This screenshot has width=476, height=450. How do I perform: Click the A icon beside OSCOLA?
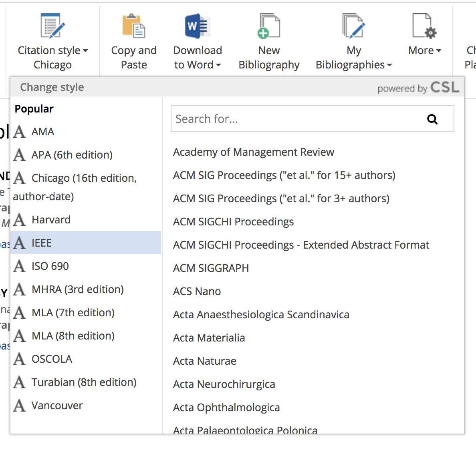point(19,359)
